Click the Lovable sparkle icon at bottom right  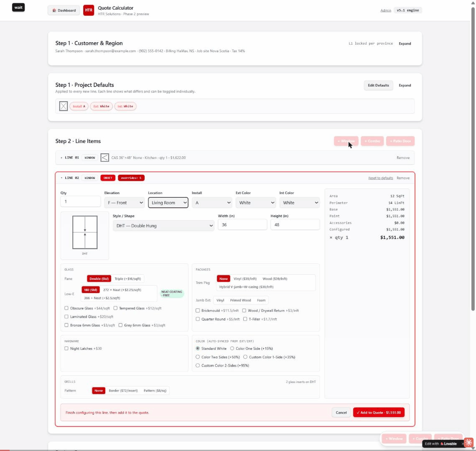pyautogui.click(x=469, y=442)
